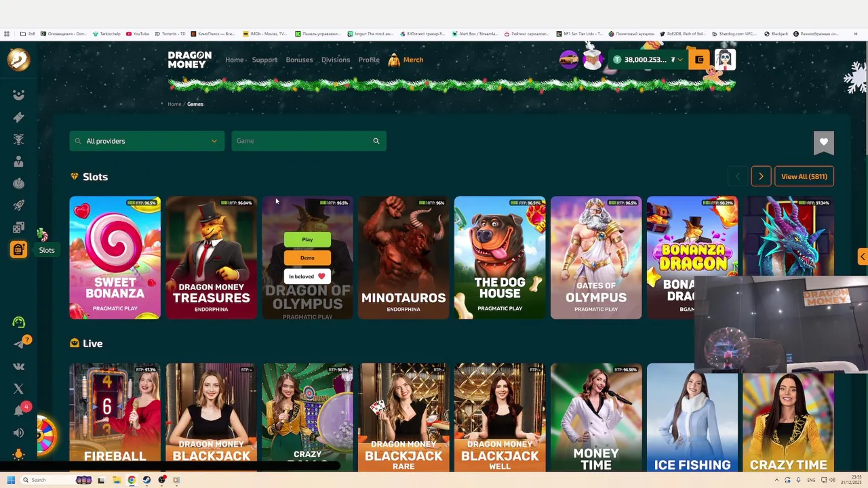
Task: Click the search magnifier in Game field
Action: [x=376, y=141]
